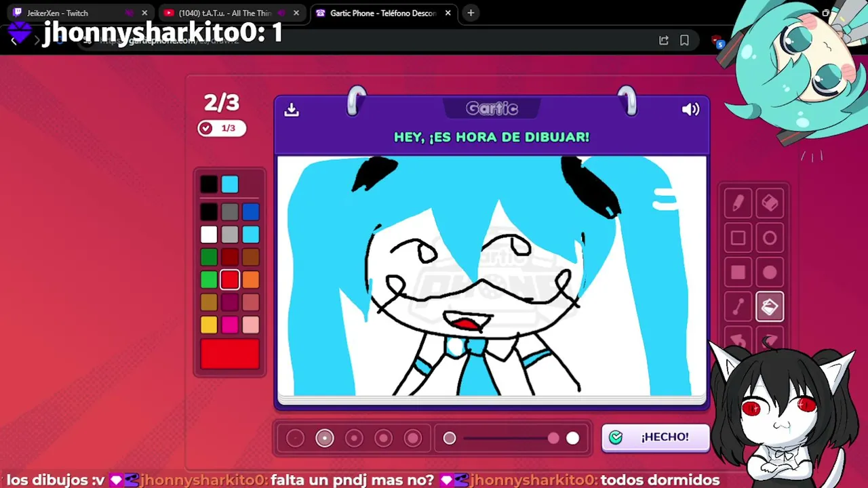Pick the selected bright red swatch
The image size is (868, 488).
[230, 279]
